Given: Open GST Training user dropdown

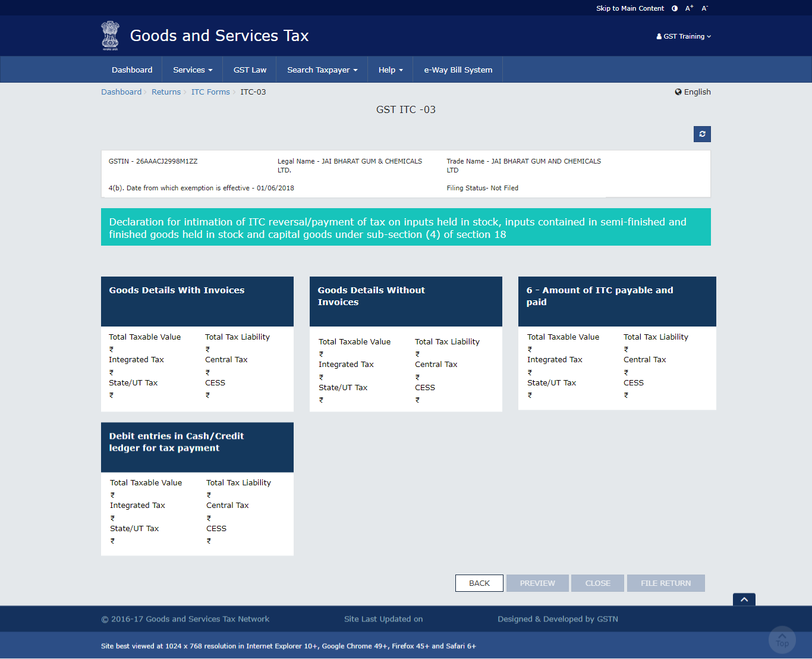Looking at the screenshot, I should [684, 36].
